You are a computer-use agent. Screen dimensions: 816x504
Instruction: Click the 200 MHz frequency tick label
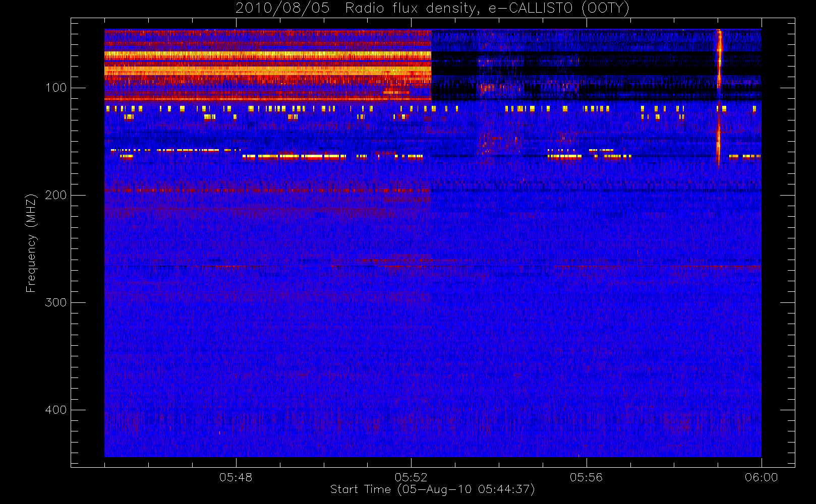click(56, 195)
